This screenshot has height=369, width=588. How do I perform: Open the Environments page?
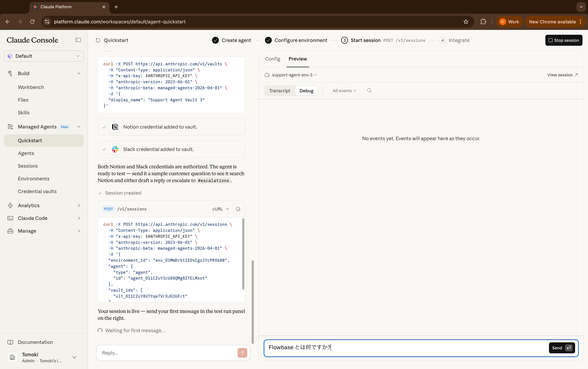[34, 179]
